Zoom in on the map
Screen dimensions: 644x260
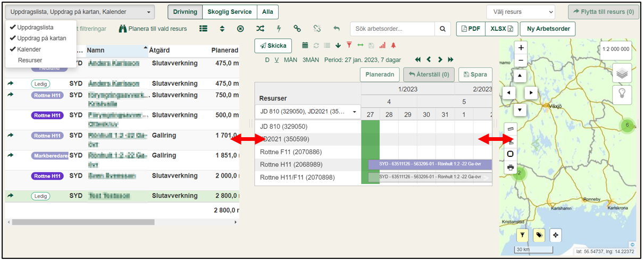521,47
